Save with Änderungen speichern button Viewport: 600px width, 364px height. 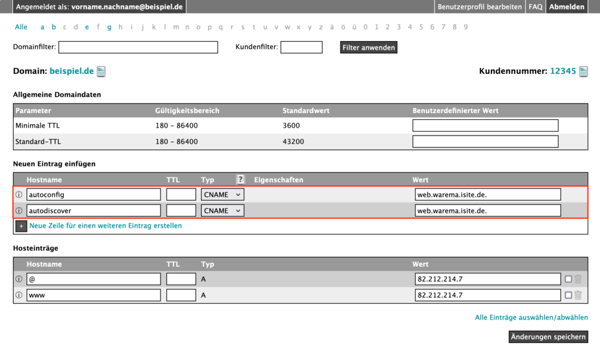click(547, 336)
